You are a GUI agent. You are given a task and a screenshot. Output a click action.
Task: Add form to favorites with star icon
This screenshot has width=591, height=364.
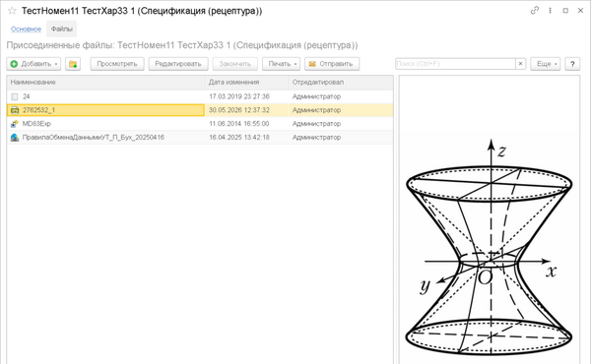12,11
